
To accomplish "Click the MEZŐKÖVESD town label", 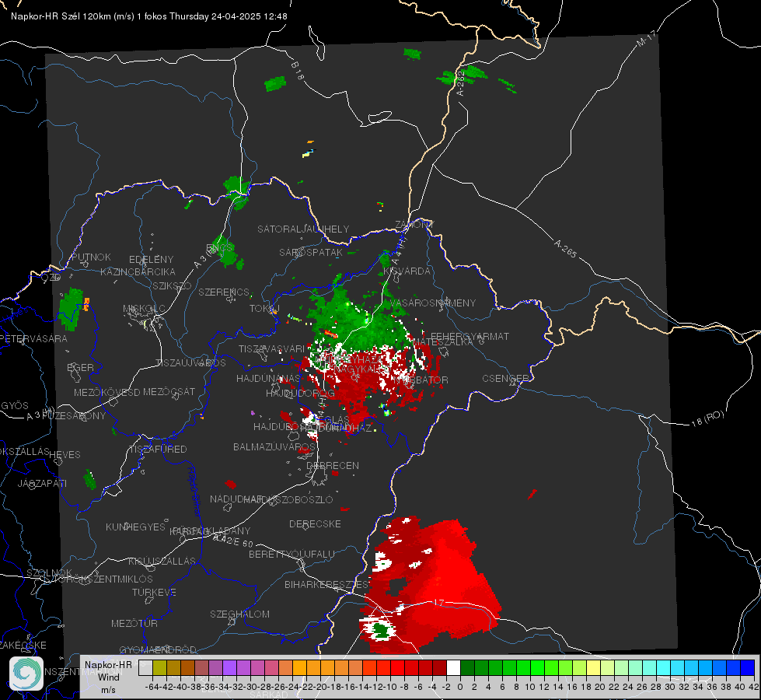I will [106, 392].
